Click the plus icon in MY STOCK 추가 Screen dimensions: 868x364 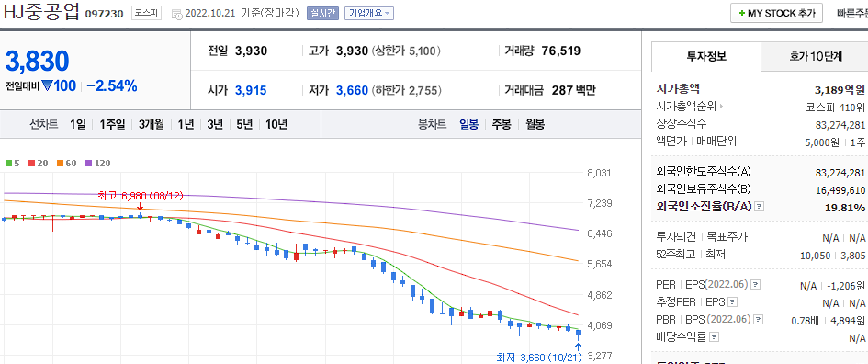742,14
